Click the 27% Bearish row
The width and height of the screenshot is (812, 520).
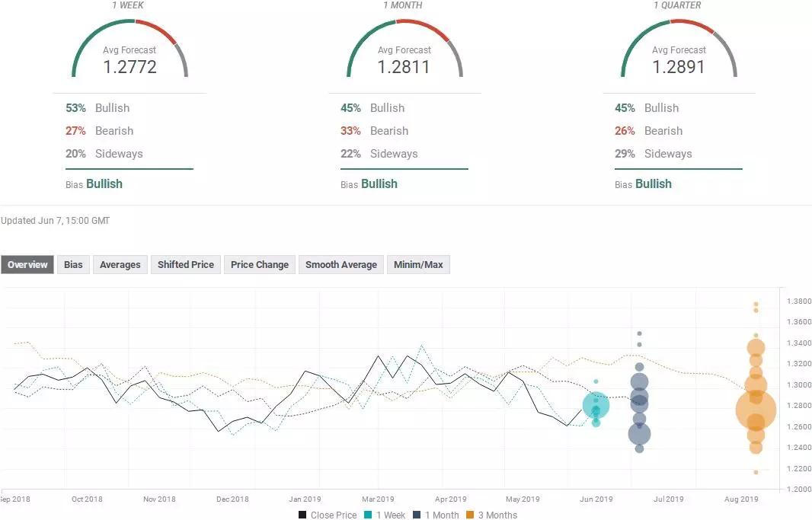[100, 131]
